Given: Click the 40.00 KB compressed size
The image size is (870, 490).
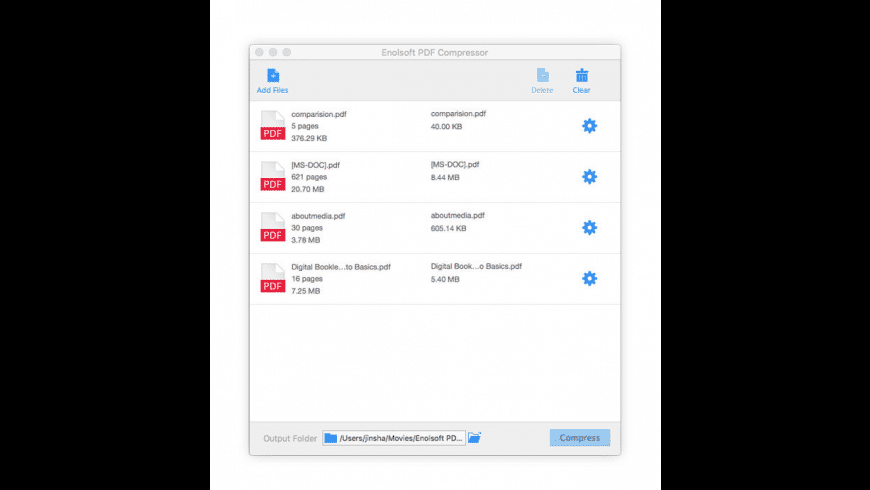Looking at the screenshot, I should pyautogui.click(x=447, y=127).
